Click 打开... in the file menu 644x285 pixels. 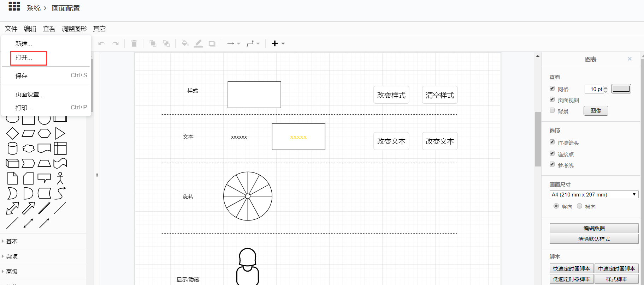pos(24,58)
